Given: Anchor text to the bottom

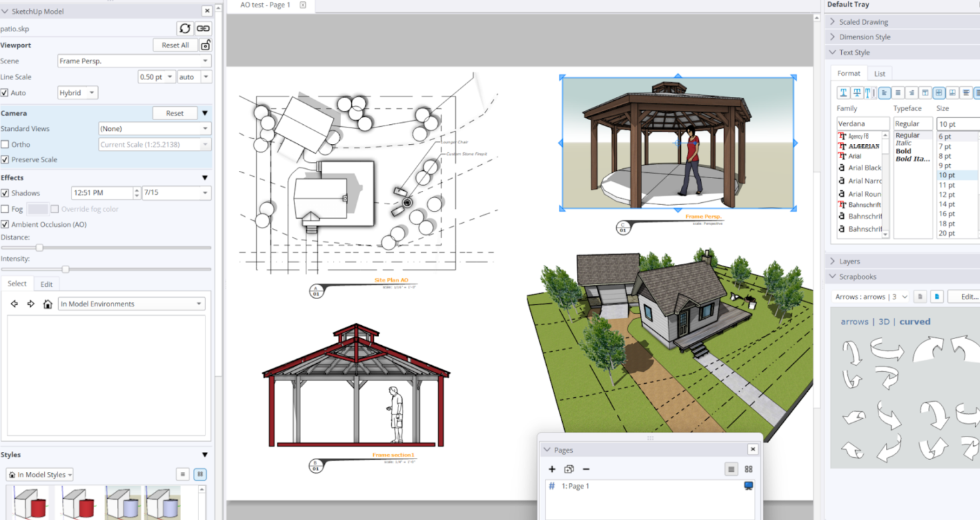Looking at the screenshot, I should (x=953, y=93).
